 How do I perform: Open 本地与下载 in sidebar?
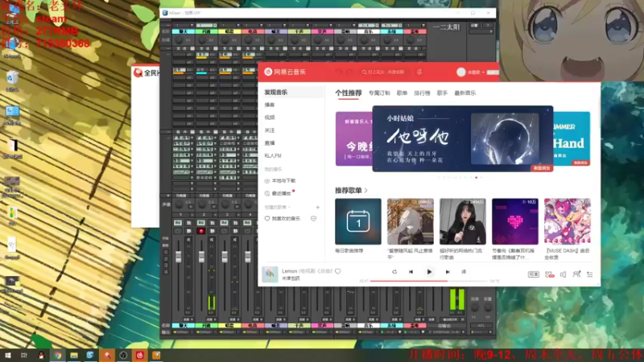[x=280, y=180]
